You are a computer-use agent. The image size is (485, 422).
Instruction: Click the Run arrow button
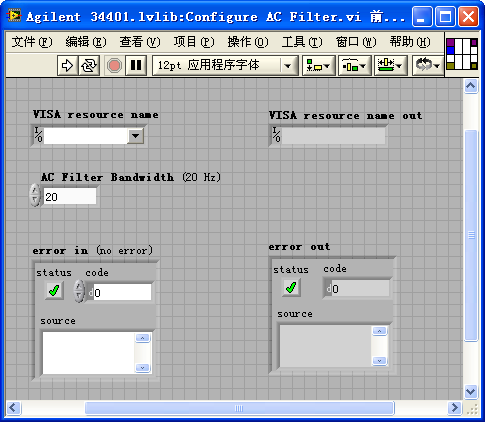pos(68,65)
